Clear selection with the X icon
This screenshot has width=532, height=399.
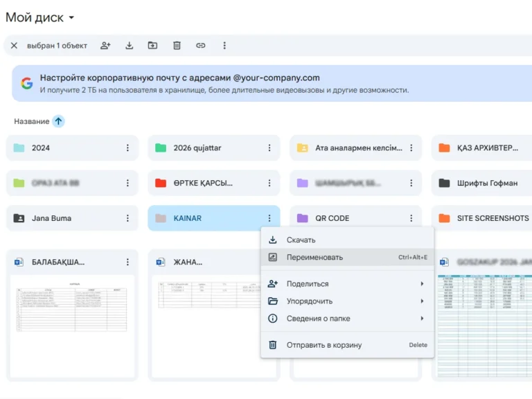tap(14, 46)
